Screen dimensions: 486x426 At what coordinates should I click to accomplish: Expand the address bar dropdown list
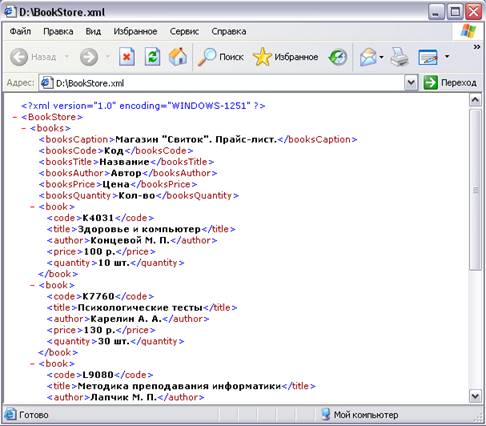411,83
